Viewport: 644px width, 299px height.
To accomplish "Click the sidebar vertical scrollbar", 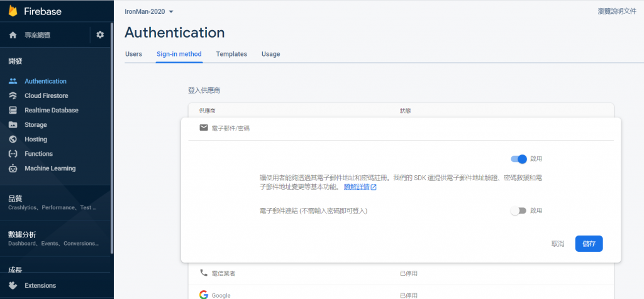I will point(112,138).
